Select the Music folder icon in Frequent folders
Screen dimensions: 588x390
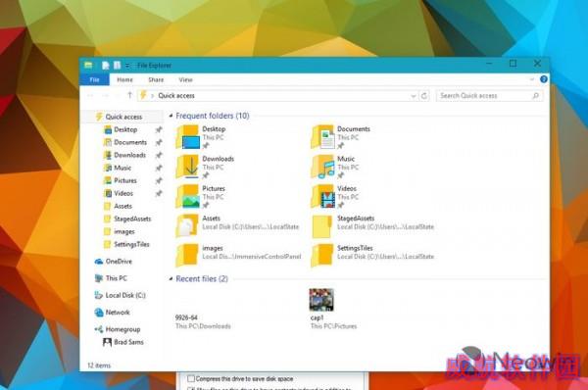point(322,167)
